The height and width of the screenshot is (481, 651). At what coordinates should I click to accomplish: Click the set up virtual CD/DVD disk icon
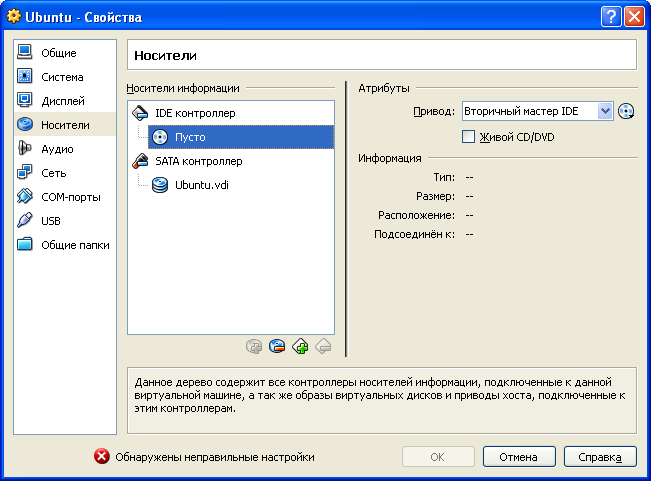pyautogui.click(x=626, y=111)
